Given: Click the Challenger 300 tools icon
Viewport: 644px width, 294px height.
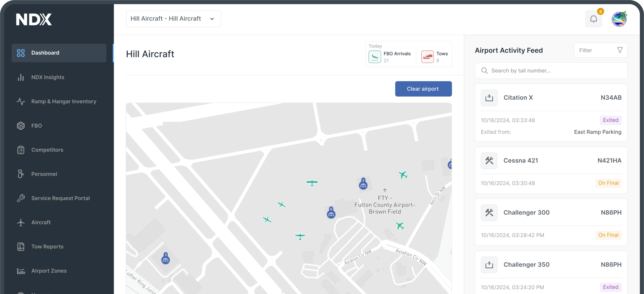Looking at the screenshot, I should click(489, 213).
